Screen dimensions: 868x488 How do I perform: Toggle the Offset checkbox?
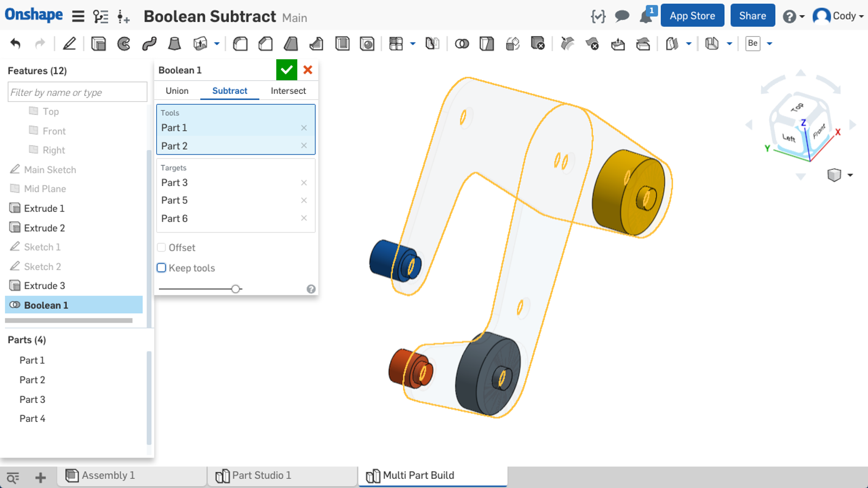(162, 248)
